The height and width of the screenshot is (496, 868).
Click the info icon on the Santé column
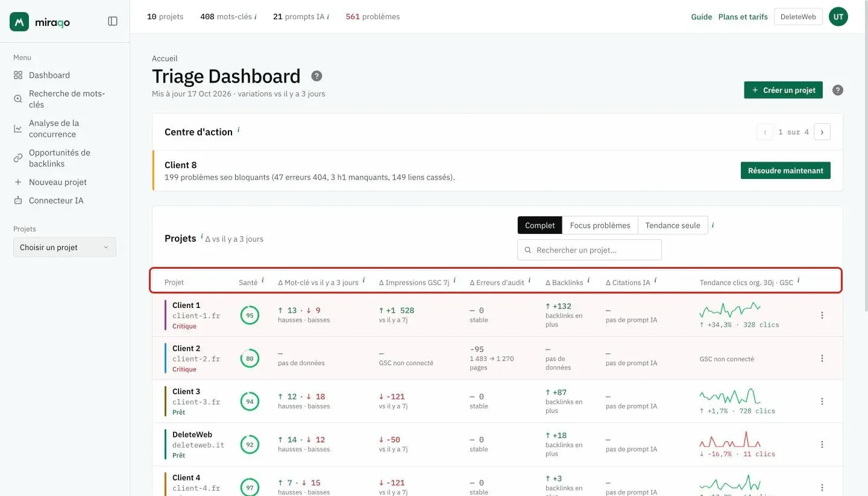coord(263,280)
